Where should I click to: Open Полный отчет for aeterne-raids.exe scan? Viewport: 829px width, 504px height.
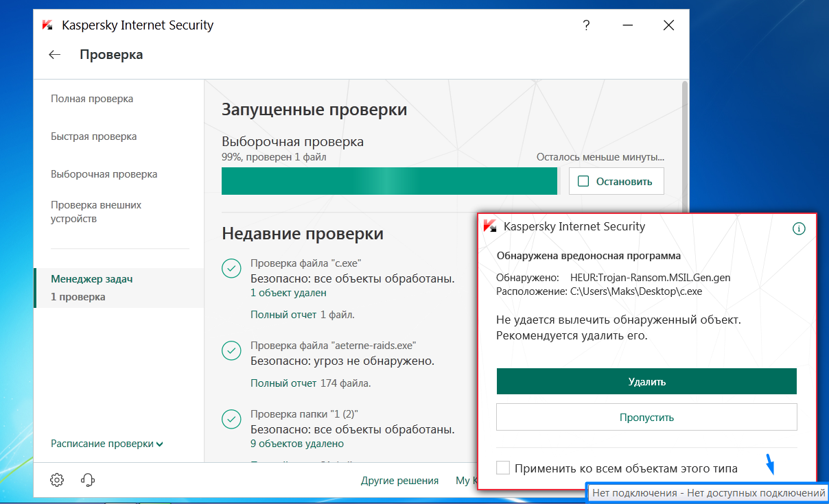coord(283,383)
